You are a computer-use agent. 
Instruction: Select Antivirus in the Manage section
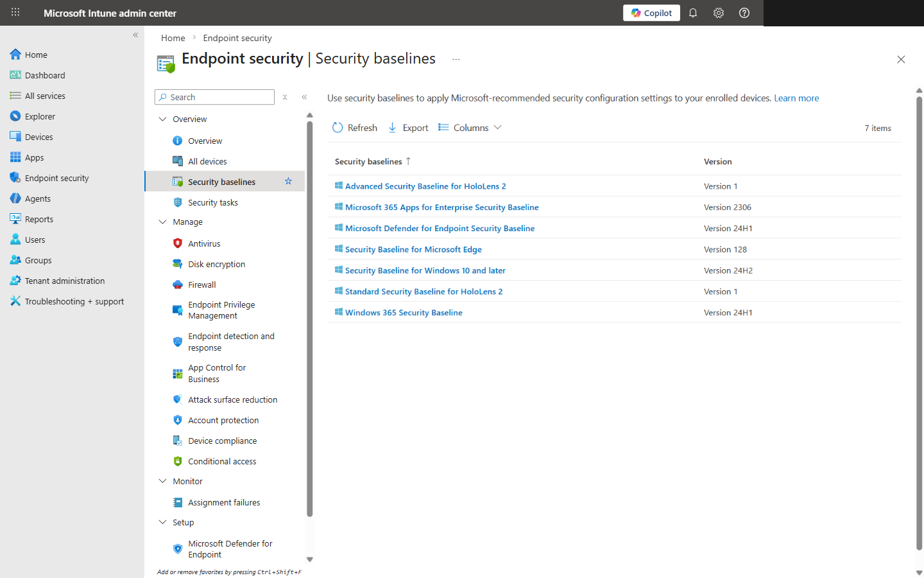click(205, 243)
